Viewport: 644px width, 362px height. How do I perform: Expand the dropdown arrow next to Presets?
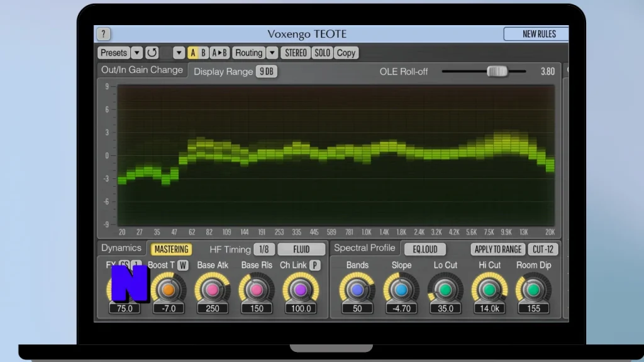coord(136,53)
